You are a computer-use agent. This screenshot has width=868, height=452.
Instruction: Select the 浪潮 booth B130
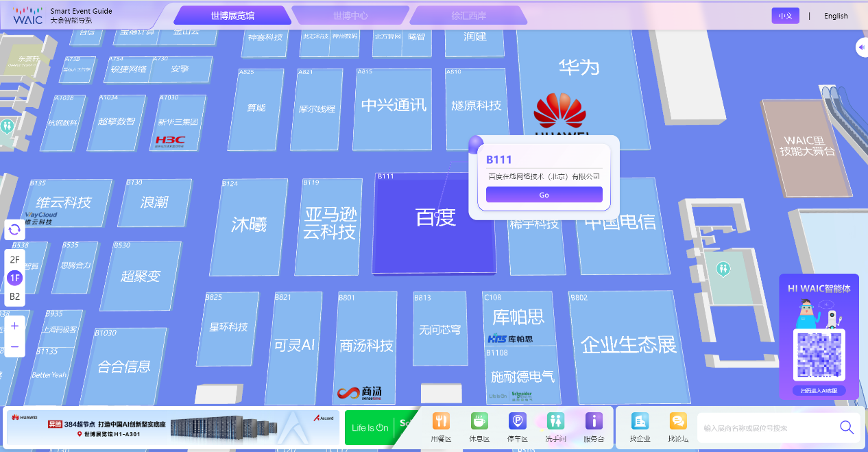[154, 203]
